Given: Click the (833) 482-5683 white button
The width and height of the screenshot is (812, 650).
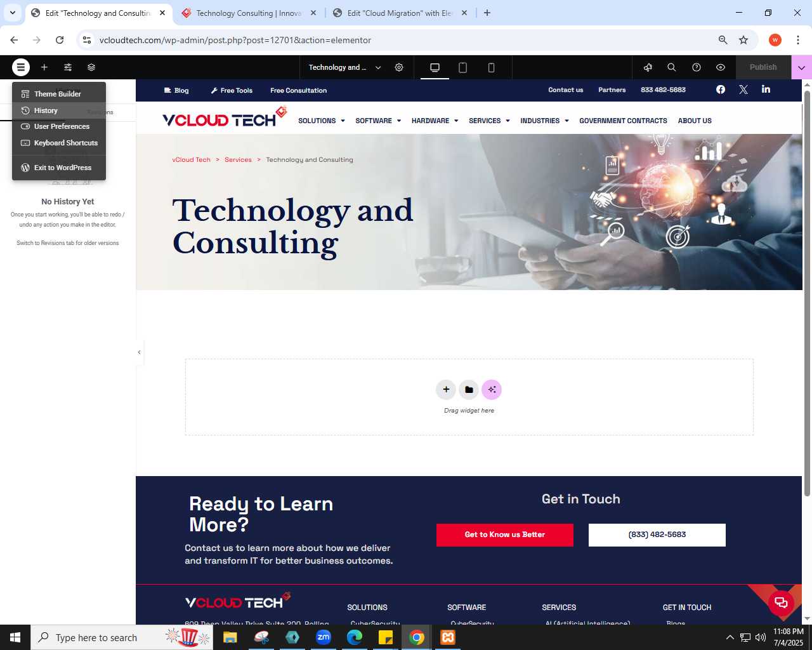Looking at the screenshot, I should 657,535.
